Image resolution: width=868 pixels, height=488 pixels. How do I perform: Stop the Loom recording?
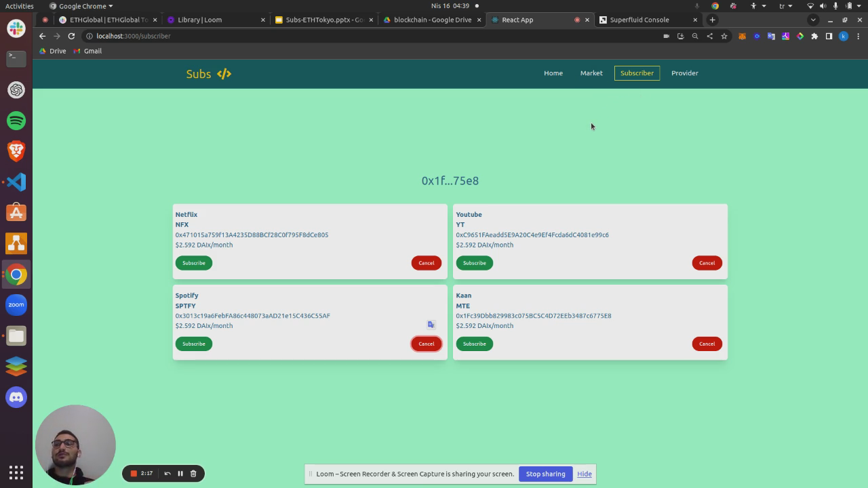point(134,473)
